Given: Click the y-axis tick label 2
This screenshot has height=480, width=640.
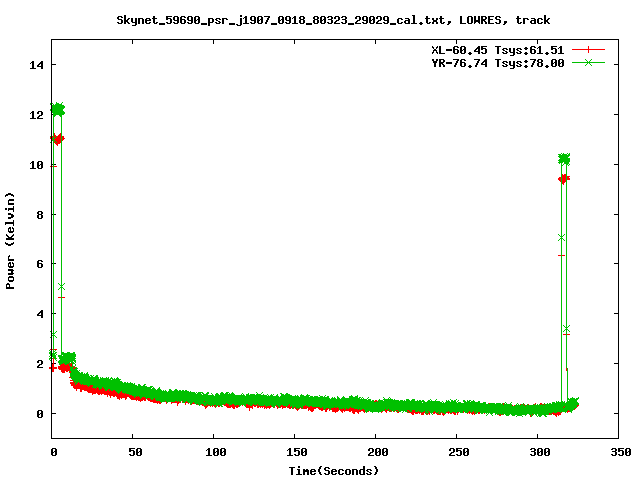Looking at the screenshot, I should [x=40, y=364].
